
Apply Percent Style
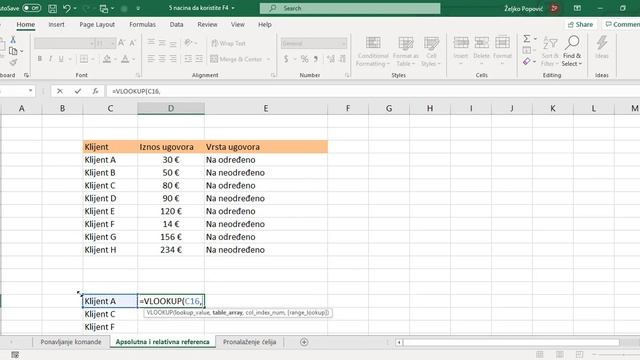pyautogui.click(x=304, y=59)
